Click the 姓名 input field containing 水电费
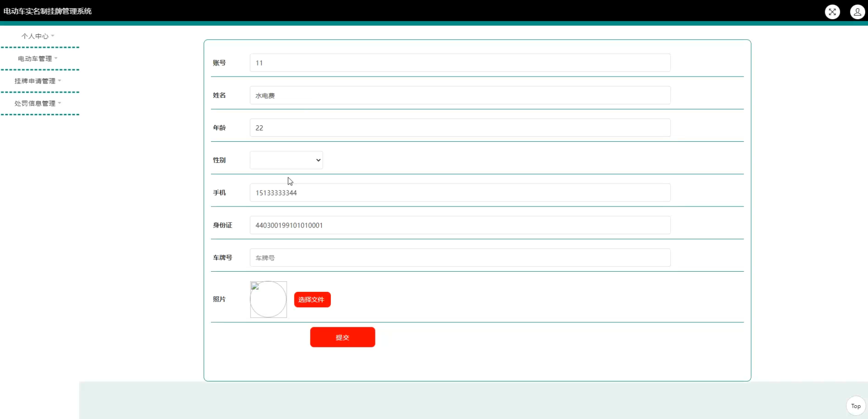The height and width of the screenshot is (419, 868). tap(460, 95)
